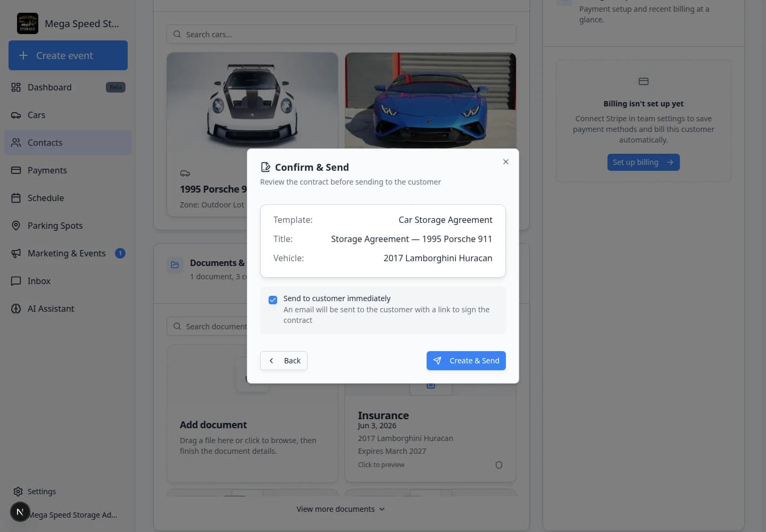Open the white Porsche 911 thumbnail
The width and height of the screenshot is (766, 532).
click(253, 101)
